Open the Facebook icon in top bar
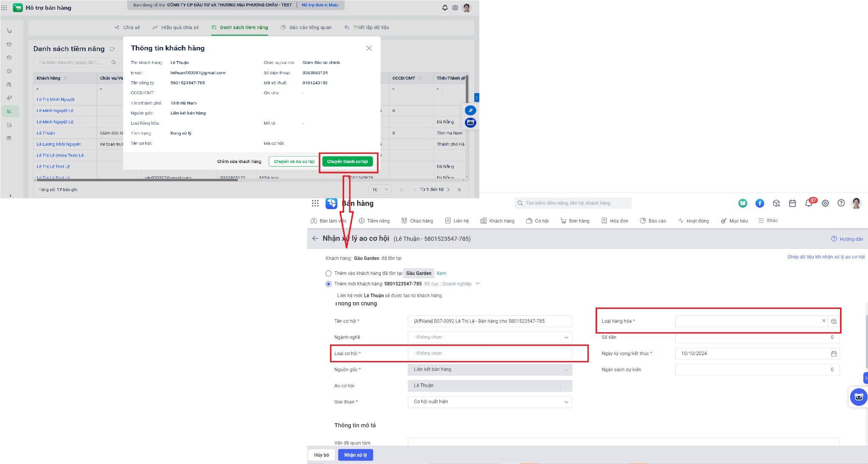 [759, 203]
